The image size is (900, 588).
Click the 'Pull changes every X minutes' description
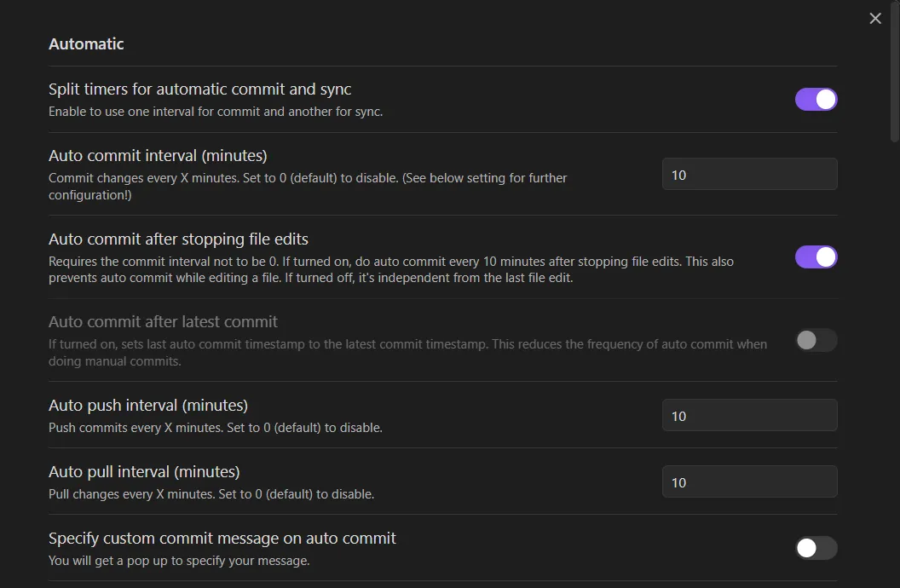[211, 494]
